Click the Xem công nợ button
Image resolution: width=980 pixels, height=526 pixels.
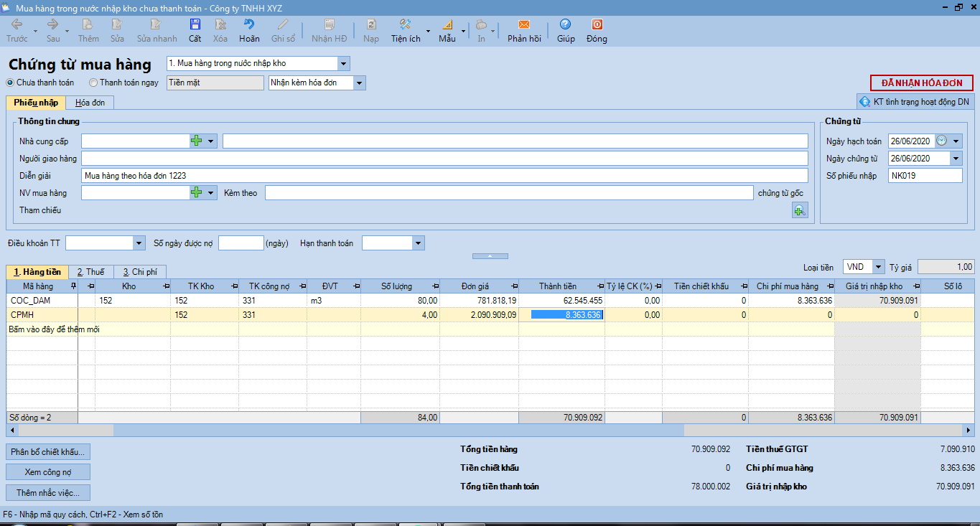point(48,472)
